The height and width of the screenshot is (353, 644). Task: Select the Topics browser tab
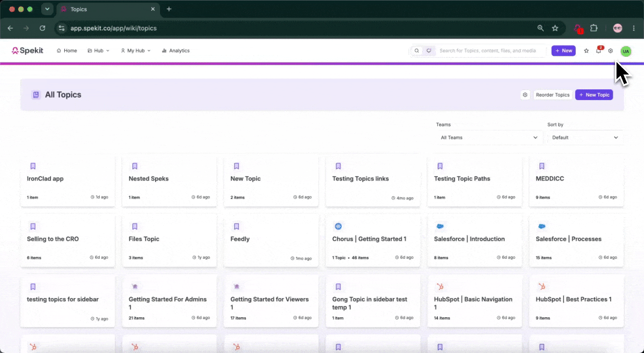click(108, 9)
